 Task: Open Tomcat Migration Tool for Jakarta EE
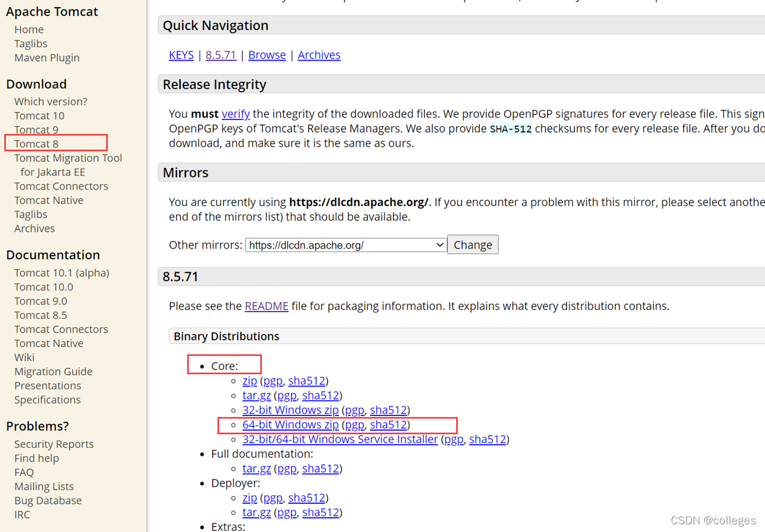68,165
